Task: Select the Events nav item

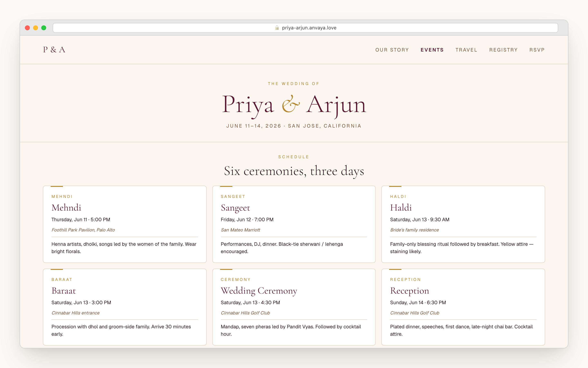Action: 432,50
